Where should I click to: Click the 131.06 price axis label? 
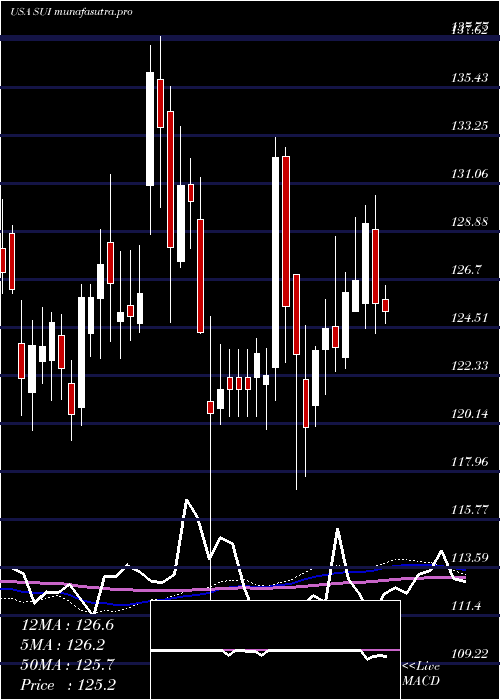tap(469, 174)
